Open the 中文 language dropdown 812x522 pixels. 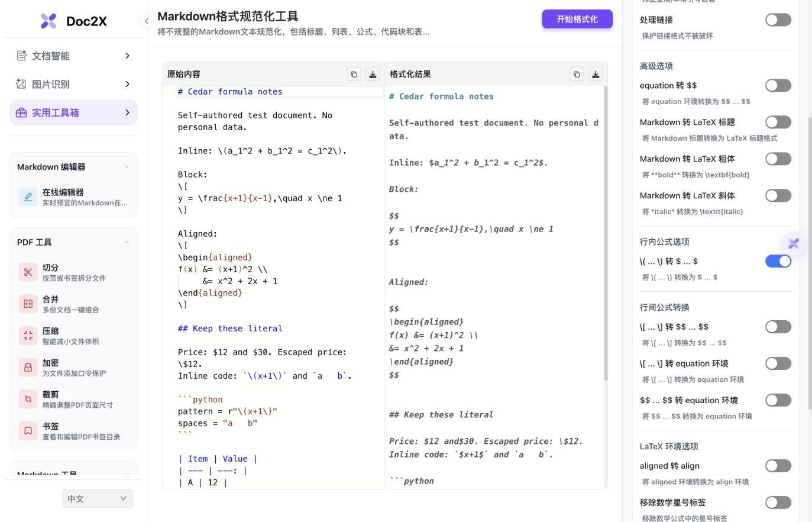point(98,499)
